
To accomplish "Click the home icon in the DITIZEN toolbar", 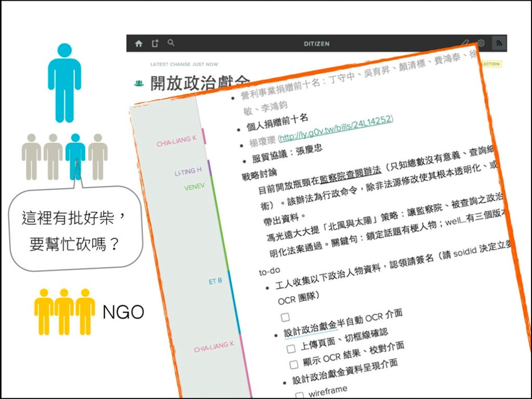I will [138, 44].
